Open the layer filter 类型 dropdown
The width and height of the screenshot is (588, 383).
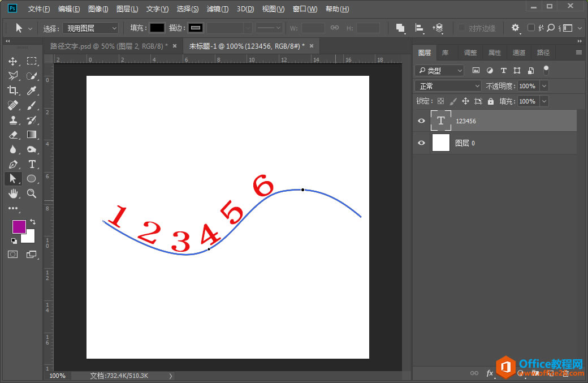pos(439,70)
